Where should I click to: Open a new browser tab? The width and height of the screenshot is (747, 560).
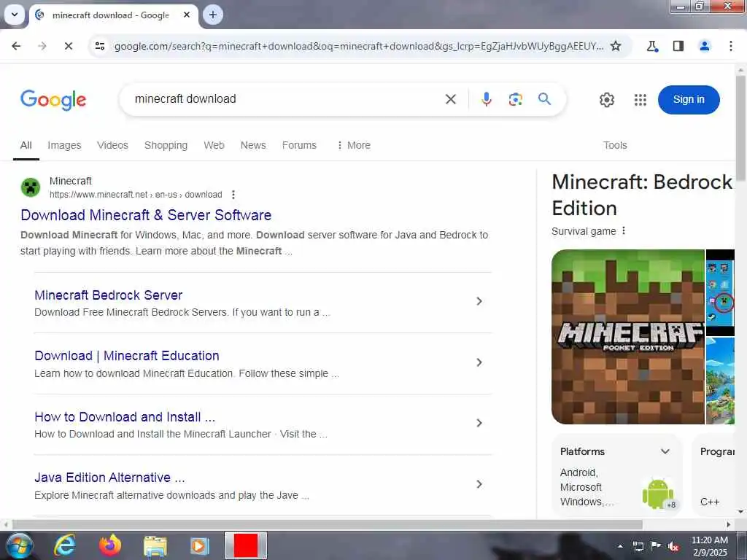(212, 15)
